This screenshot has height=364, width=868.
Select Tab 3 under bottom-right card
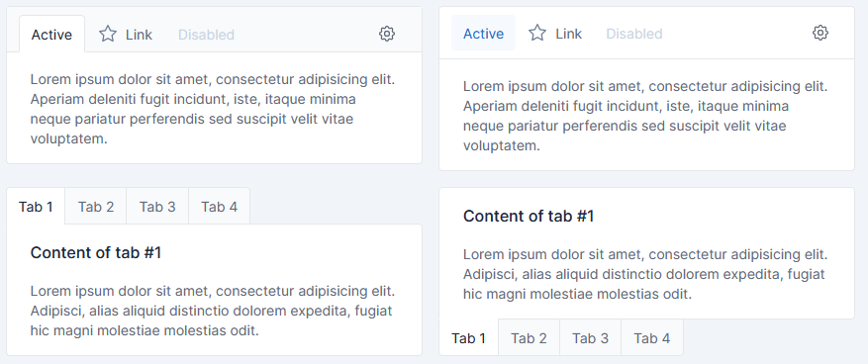[590, 337]
